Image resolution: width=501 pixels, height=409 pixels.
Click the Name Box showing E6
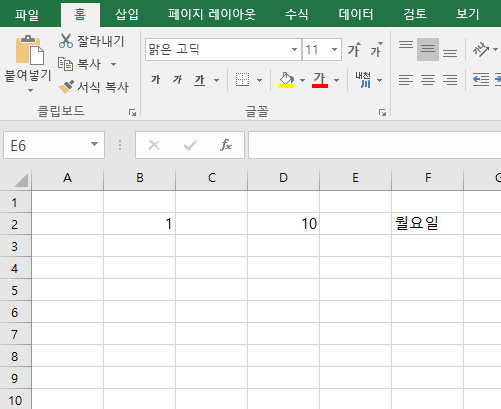46,145
